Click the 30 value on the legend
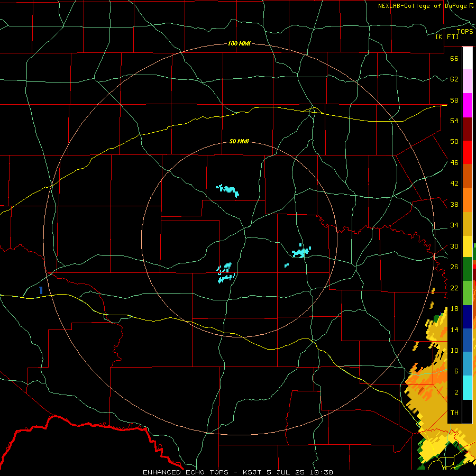 454,246
